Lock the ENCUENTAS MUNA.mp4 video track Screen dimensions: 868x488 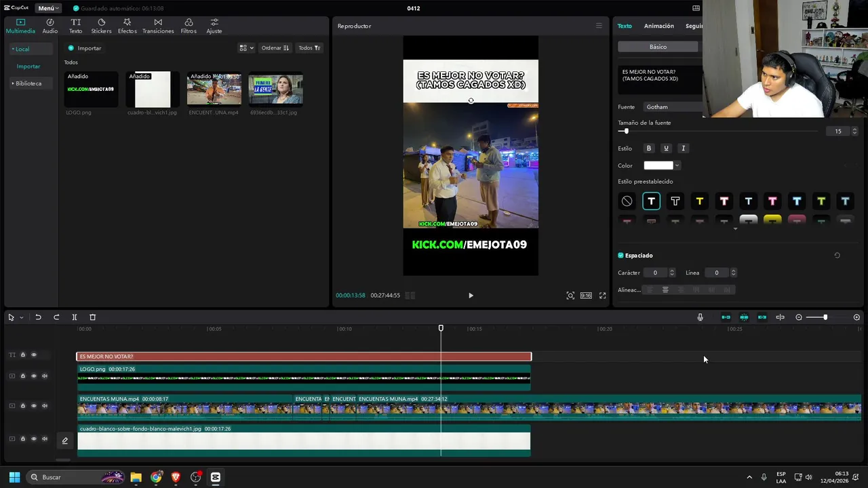click(x=22, y=406)
